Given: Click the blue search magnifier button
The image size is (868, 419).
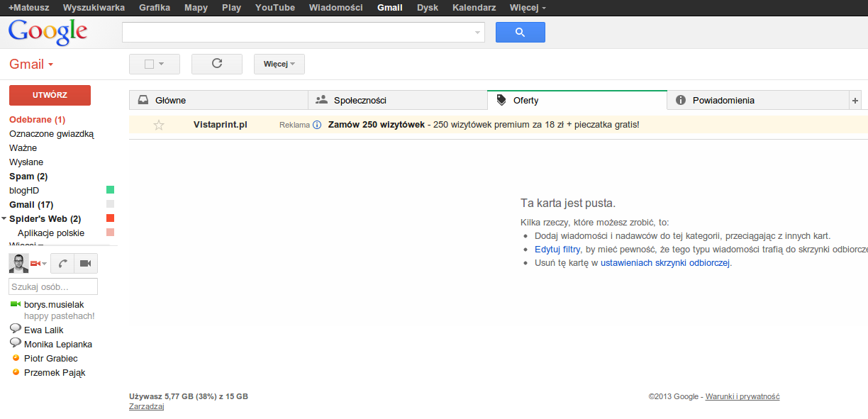Looking at the screenshot, I should click(x=520, y=32).
